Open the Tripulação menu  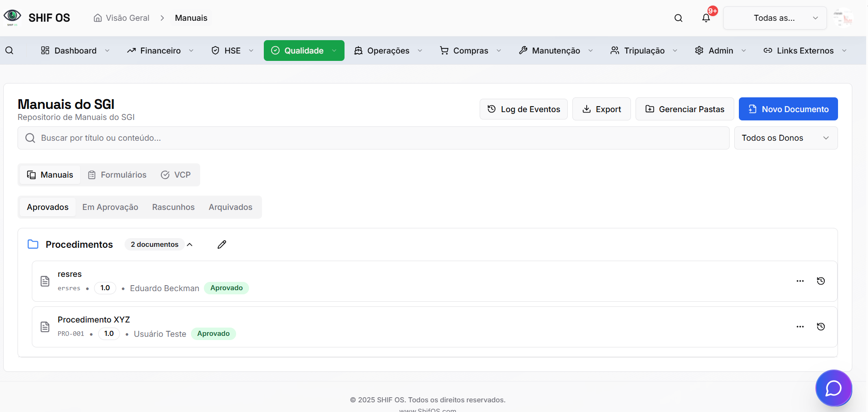pos(643,50)
